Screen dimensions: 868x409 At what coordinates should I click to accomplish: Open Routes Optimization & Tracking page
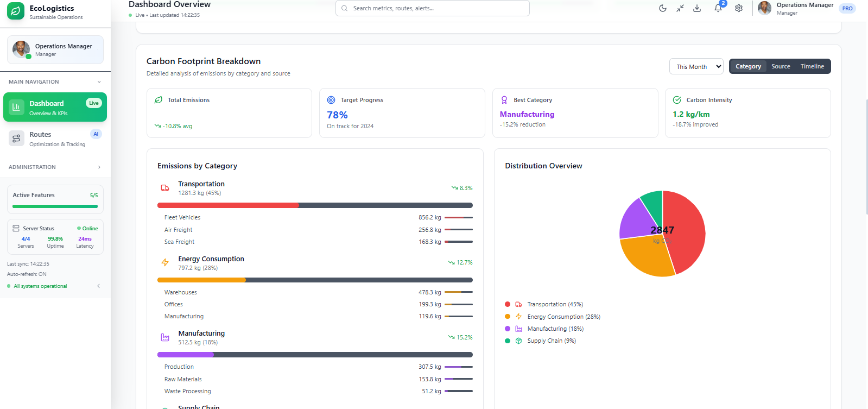tap(55, 139)
